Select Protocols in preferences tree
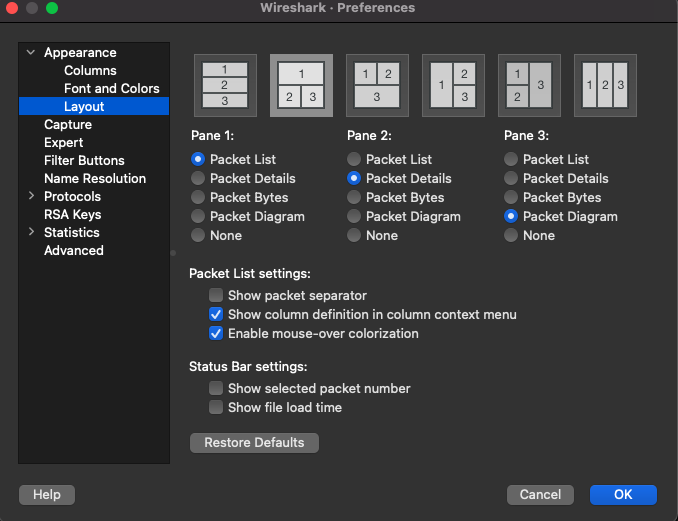 pyautogui.click(x=72, y=196)
